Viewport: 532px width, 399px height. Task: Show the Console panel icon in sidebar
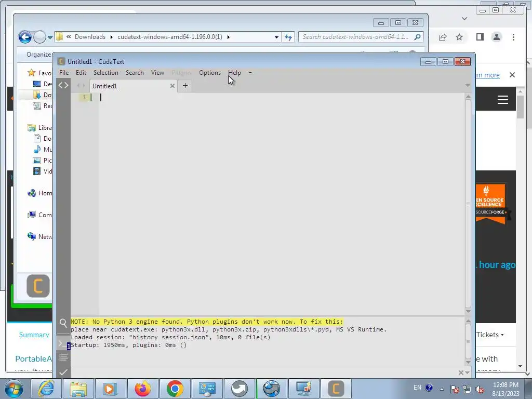pyautogui.click(x=63, y=344)
